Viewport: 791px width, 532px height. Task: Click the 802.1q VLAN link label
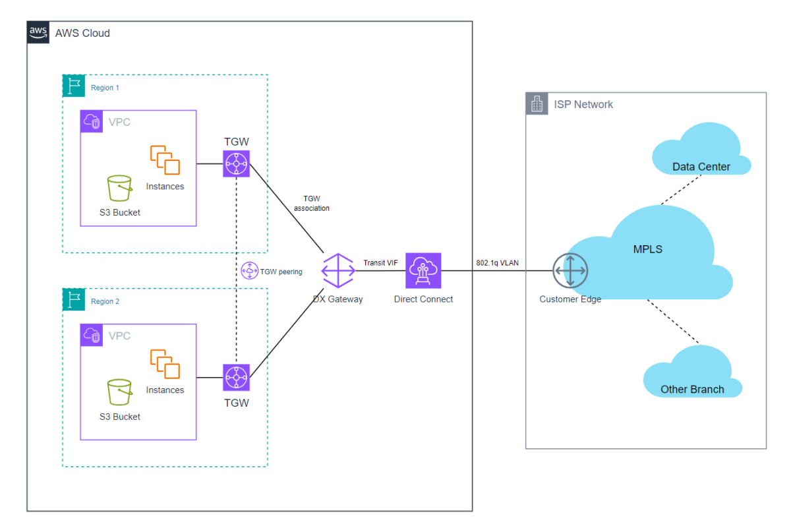click(498, 262)
